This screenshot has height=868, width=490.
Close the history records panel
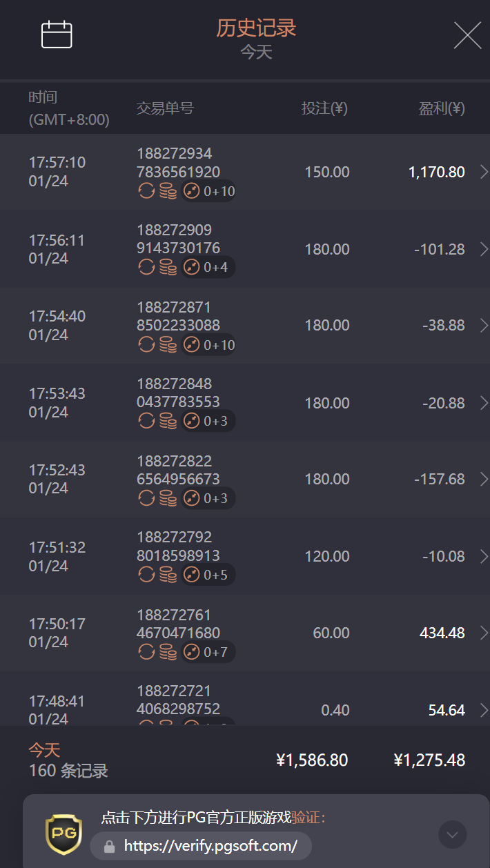coord(467,35)
